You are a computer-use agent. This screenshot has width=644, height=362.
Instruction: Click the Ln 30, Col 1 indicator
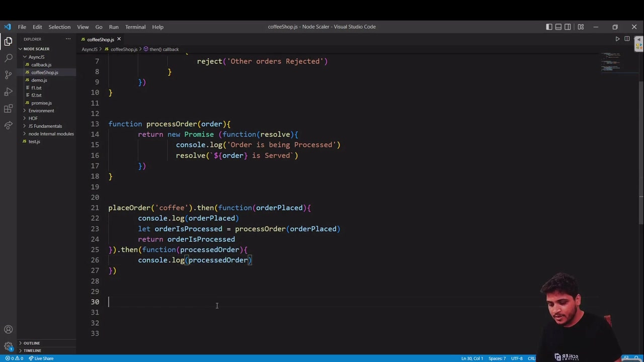click(x=472, y=358)
